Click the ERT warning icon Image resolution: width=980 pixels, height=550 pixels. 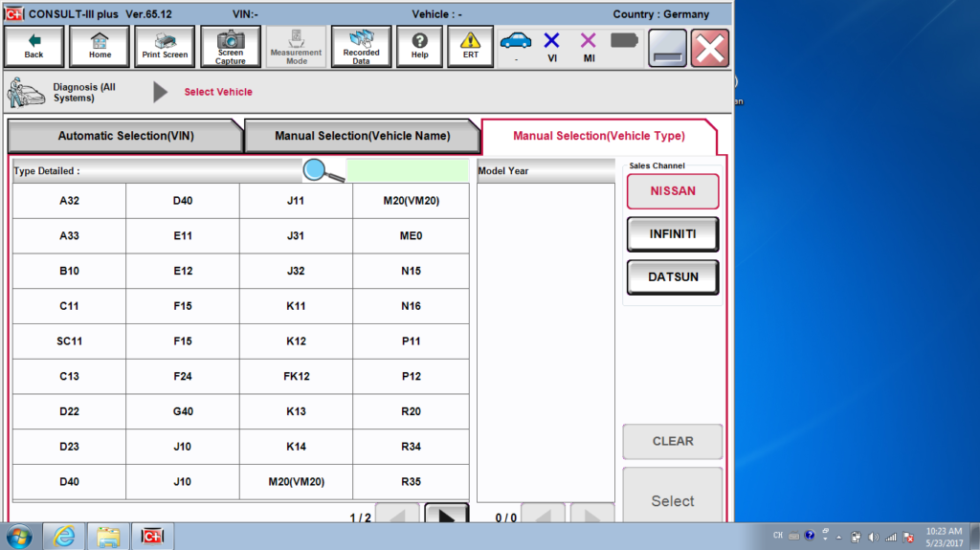click(x=471, y=46)
